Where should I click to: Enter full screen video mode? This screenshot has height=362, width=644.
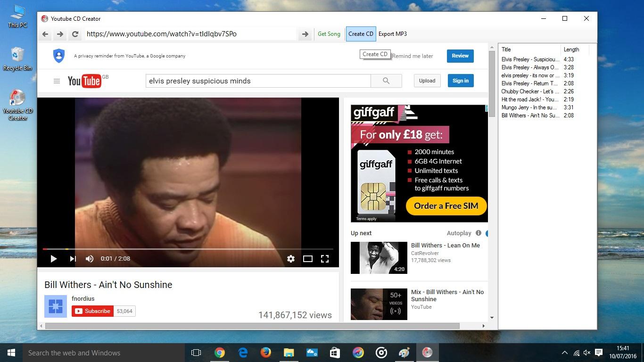325,259
